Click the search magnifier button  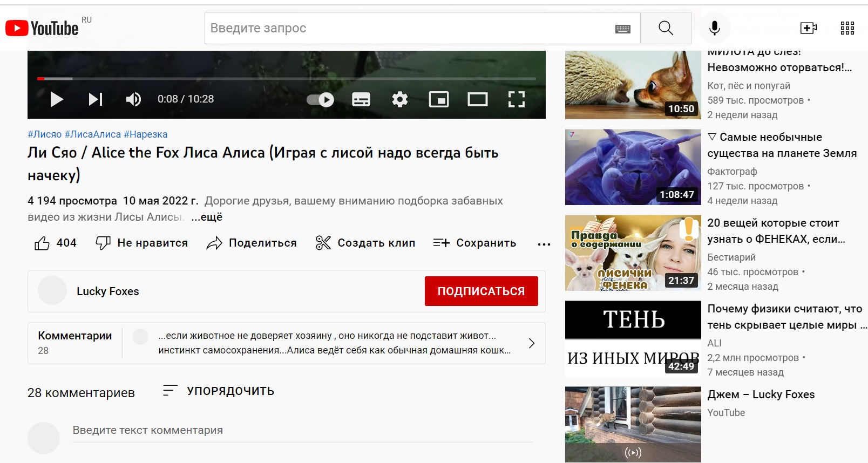pos(666,28)
